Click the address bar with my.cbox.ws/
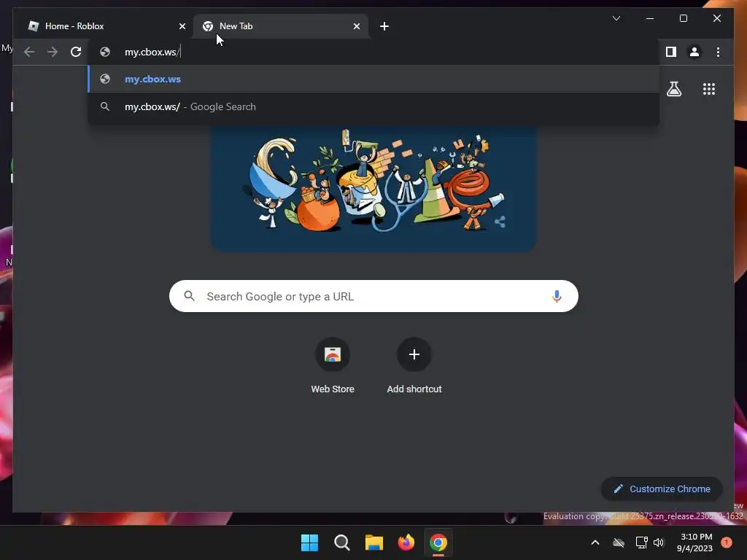 pos(373,52)
